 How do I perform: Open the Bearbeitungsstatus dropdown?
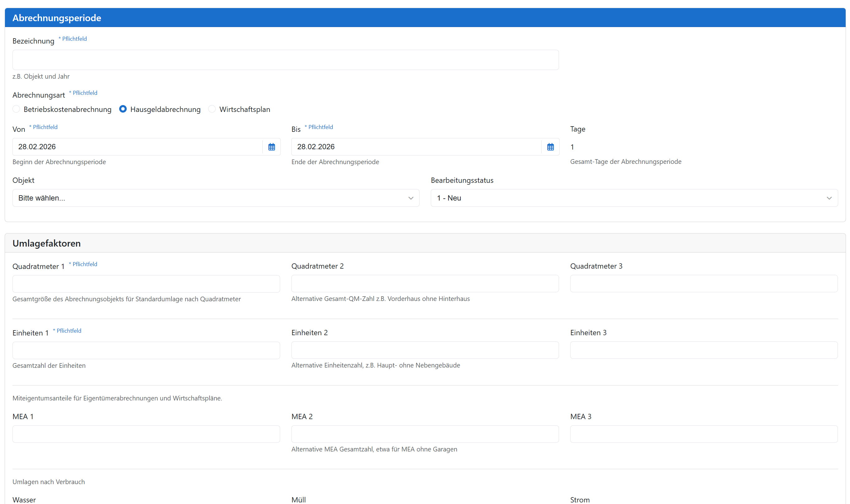coord(634,198)
